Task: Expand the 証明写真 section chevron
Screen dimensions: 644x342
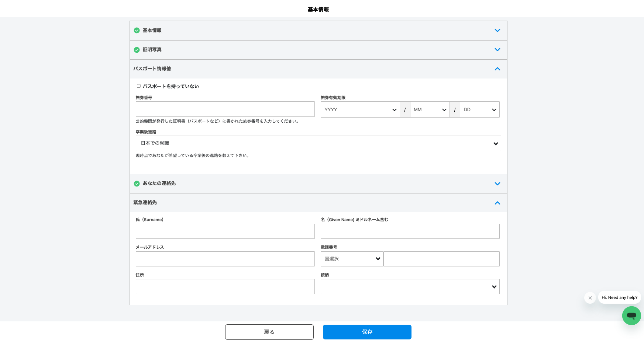Action: click(x=497, y=50)
